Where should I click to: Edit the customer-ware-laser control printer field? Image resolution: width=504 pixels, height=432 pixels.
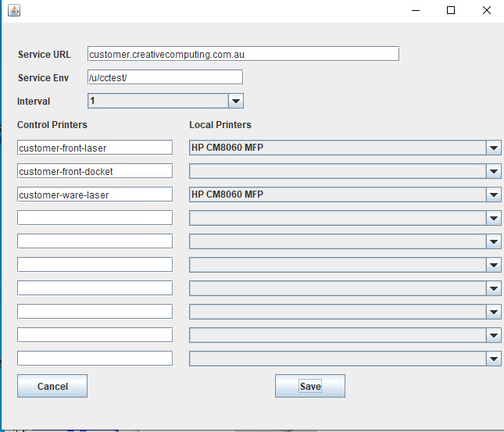(x=95, y=195)
